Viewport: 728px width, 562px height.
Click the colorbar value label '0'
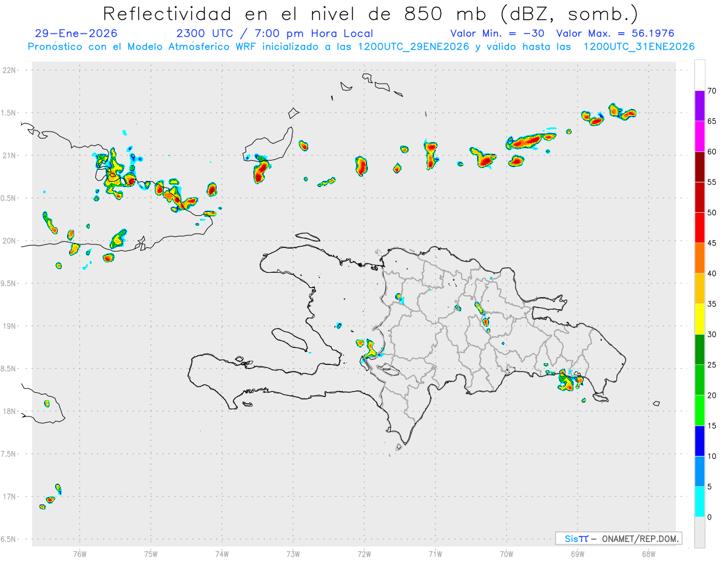(709, 517)
